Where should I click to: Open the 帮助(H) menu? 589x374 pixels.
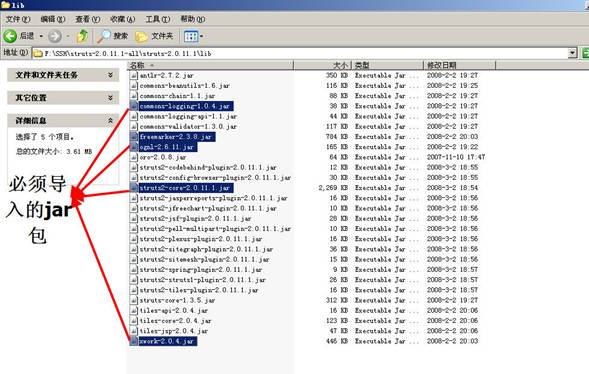tap(192, 19)
